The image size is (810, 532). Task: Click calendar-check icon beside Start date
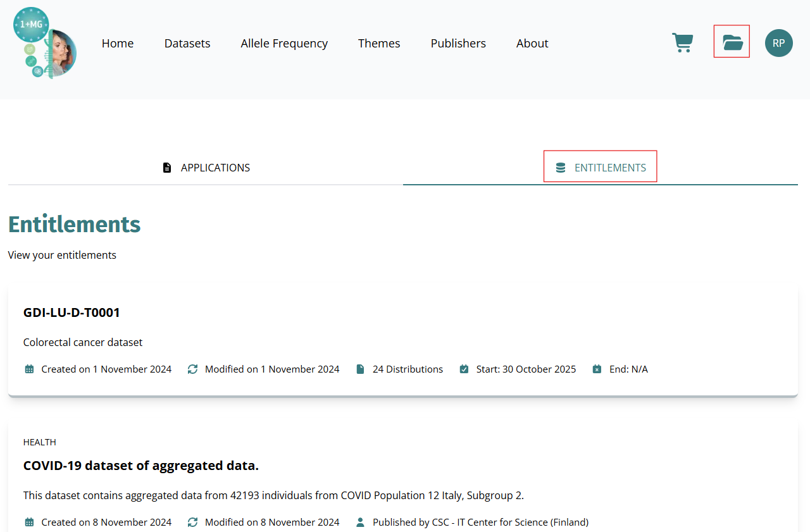coord(464,369)
